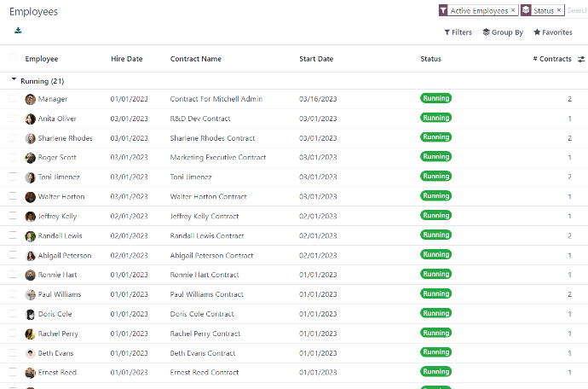This screenshot has width=588, height=389.
Task: Open the Favorites menu
Action: 553,32
